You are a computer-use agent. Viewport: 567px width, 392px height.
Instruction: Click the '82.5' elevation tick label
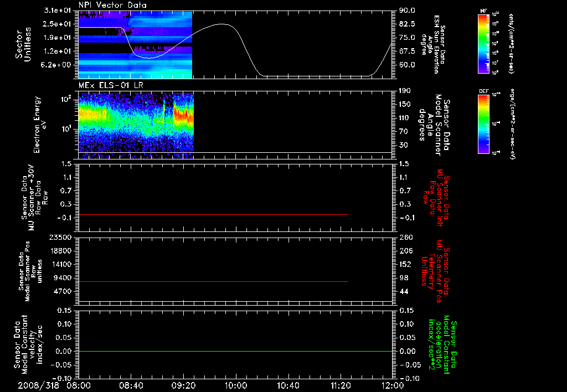coord(407,24)
